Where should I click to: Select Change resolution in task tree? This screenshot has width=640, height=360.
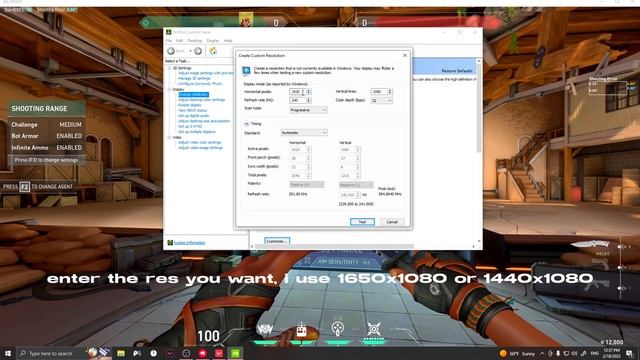193,95
